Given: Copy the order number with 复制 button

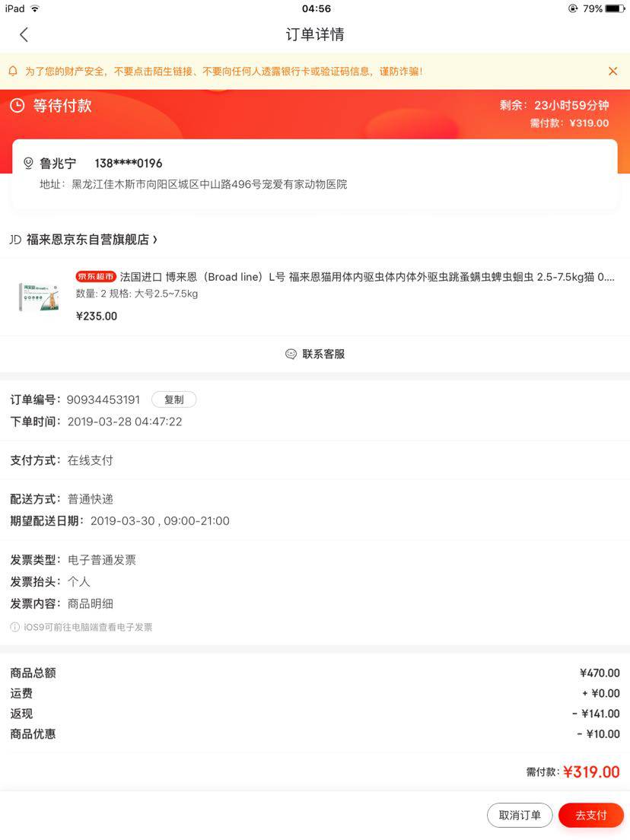Looking at the screenshot, I should click(173, 399).
